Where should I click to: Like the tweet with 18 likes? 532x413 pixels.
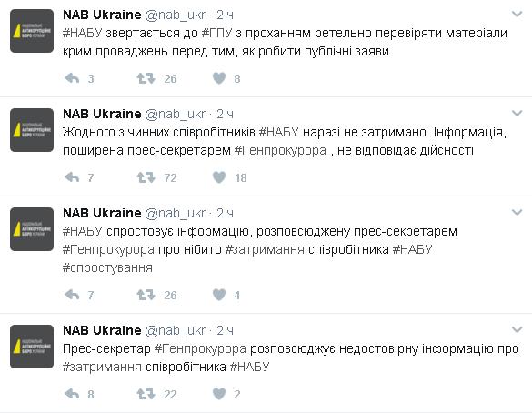click(x=219, y=177)
